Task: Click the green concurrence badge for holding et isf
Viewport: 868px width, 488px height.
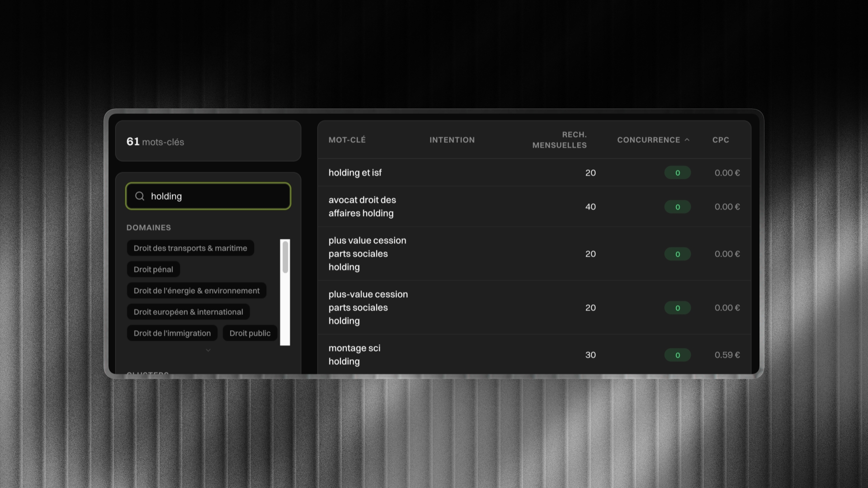Action: [x=677, y=173]
